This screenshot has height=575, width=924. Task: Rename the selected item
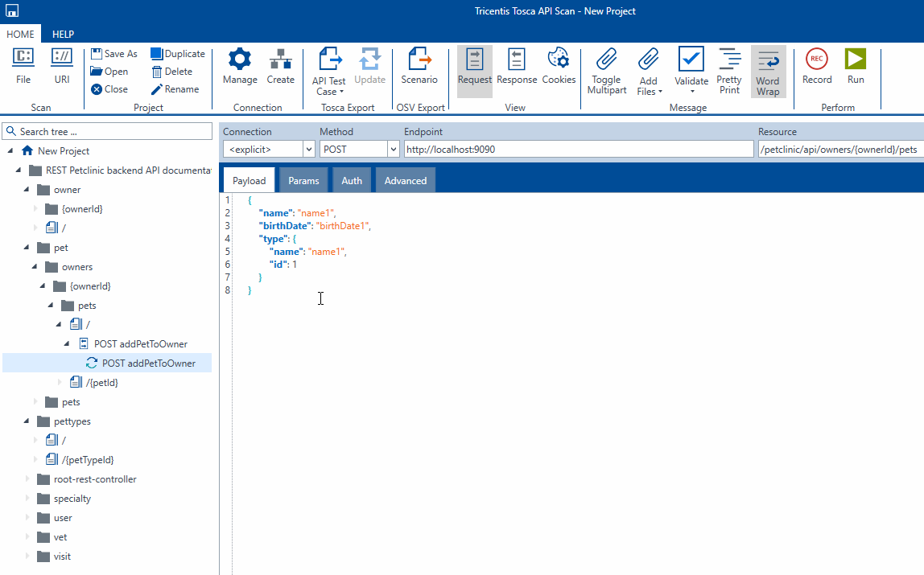click(175, 89)
